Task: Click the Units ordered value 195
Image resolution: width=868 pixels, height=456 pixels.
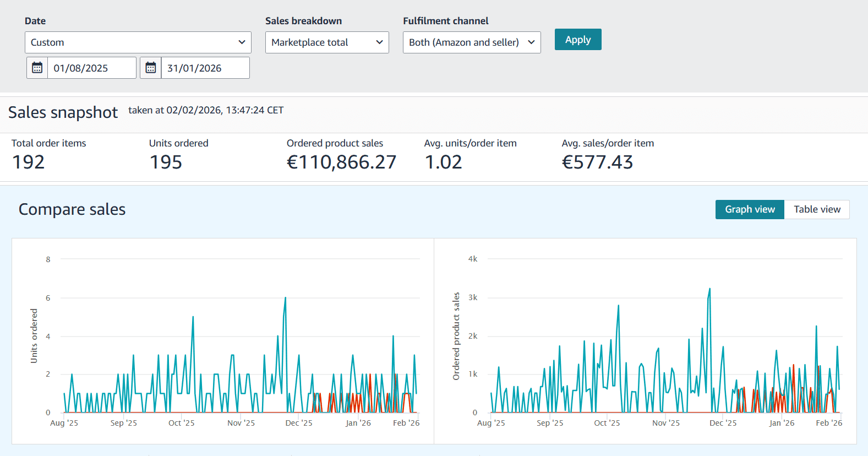Action: pyautogui.click(x=166, y=162)
